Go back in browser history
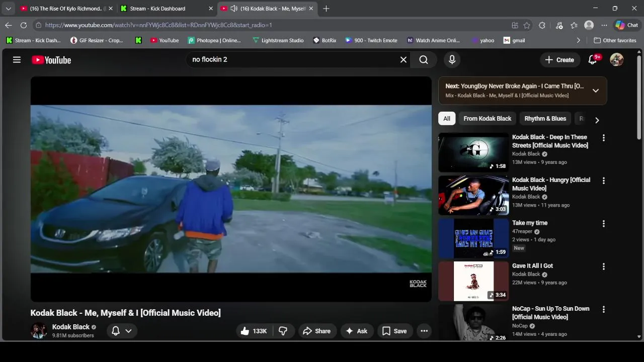 [9, 25]
